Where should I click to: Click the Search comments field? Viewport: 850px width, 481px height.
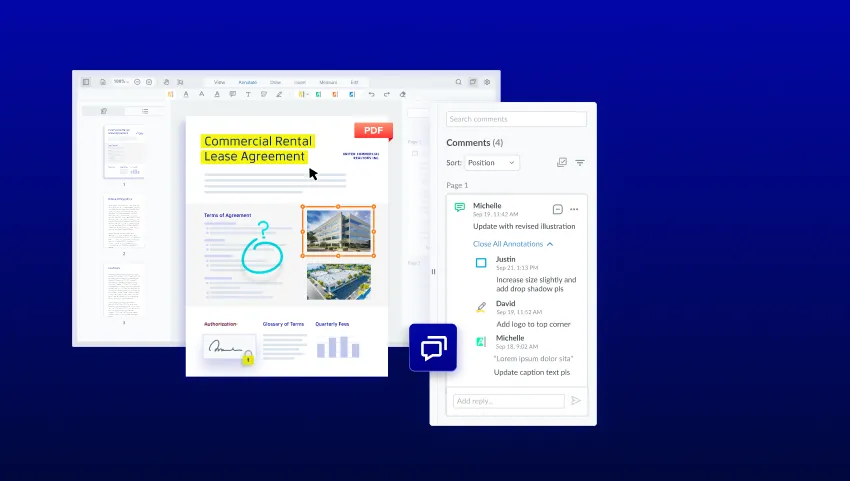pyautogui.click(x=516, y=119)
